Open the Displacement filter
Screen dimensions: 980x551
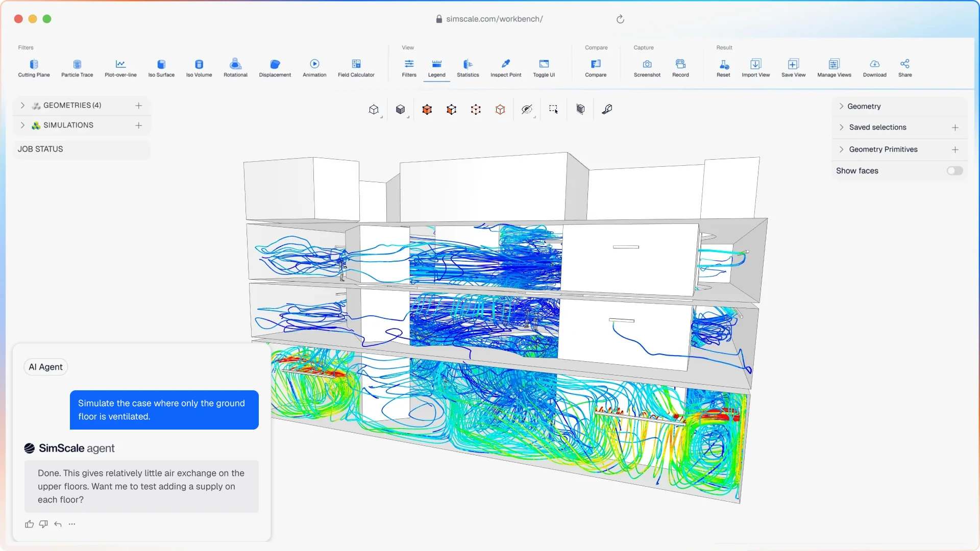tap(275, 68)
